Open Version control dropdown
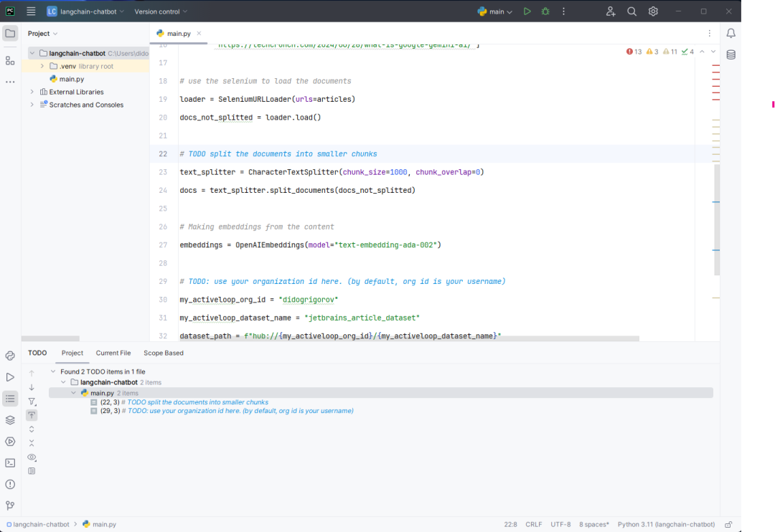The width and height of the screenshot is (775, 532). pos(161,11)
